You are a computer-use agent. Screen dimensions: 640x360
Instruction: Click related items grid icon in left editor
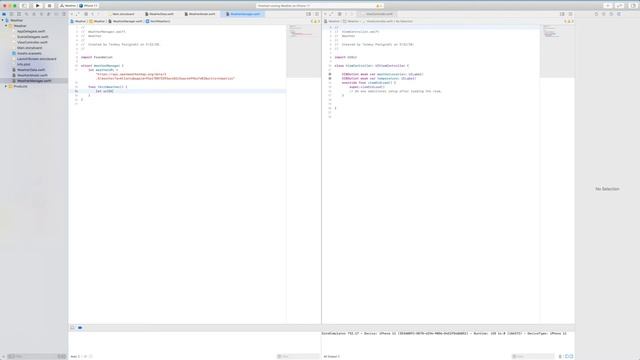coord(86,14)
